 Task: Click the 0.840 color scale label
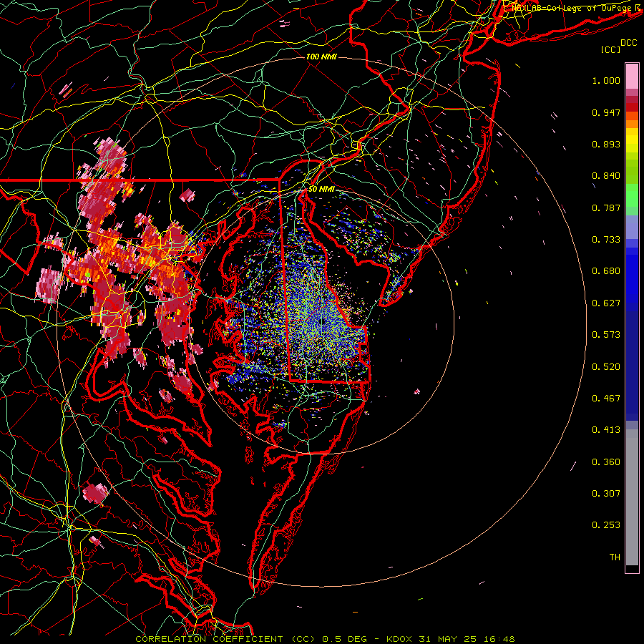pos(606,176)
